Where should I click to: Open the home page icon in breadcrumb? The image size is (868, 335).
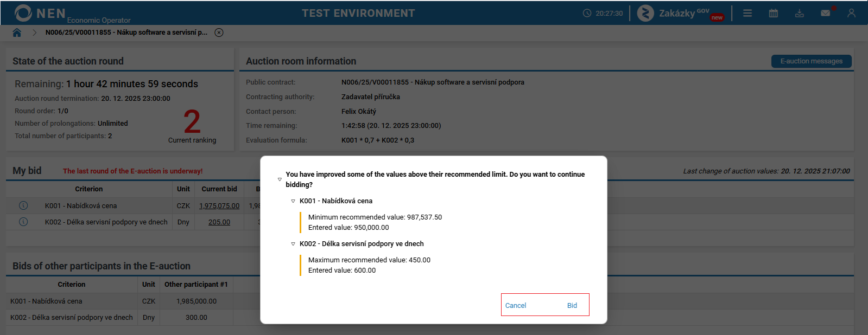tap(17, 33)
